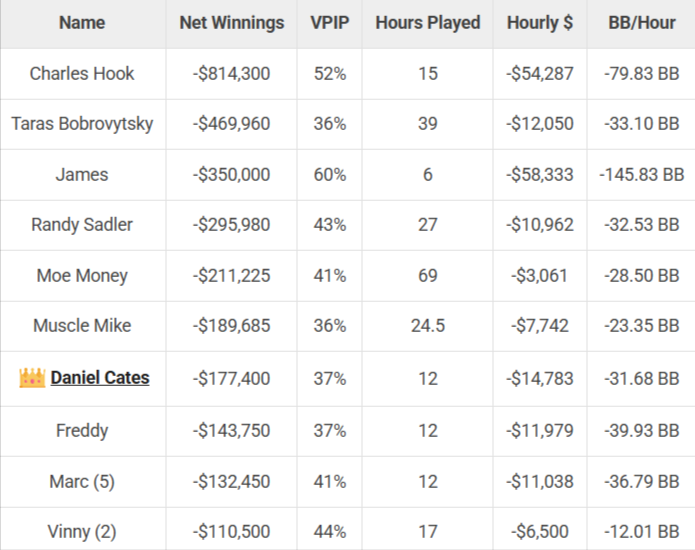Open the Daniel Cates player link
The image size is (695, 550).
[x=100, y=378]
